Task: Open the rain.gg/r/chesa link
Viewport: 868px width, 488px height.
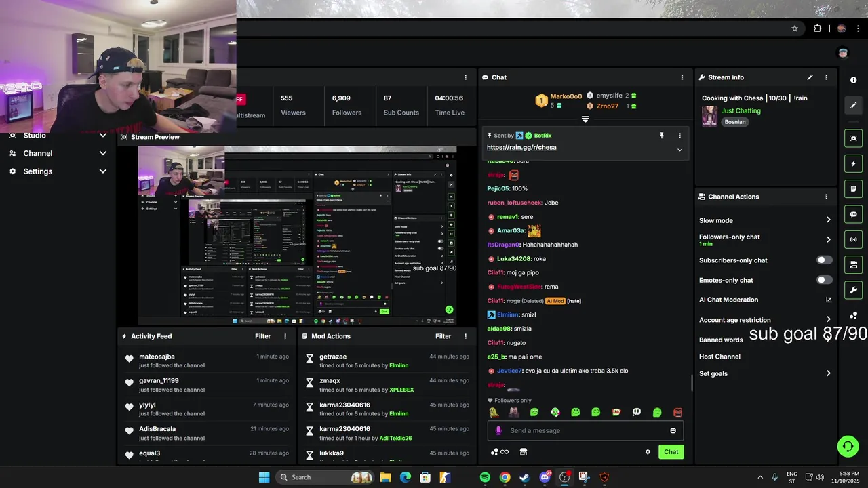Action: pos(521,147)
